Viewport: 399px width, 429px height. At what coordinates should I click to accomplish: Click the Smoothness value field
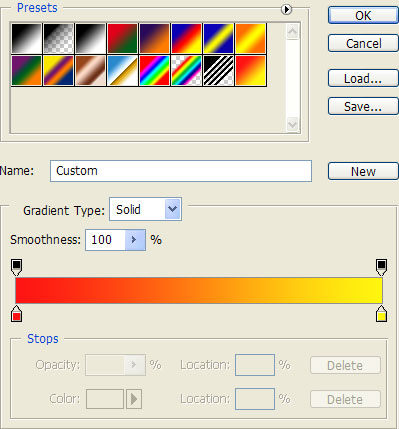[105, 240]
